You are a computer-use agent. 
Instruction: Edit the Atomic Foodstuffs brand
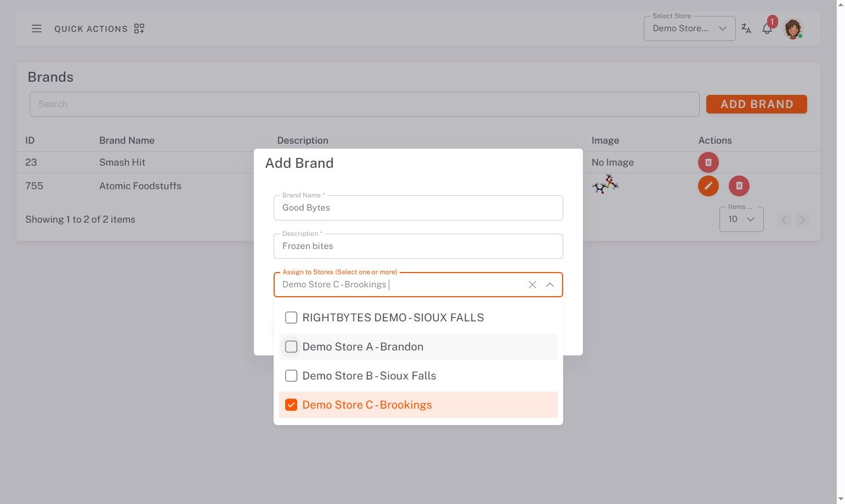pos(708,186)
